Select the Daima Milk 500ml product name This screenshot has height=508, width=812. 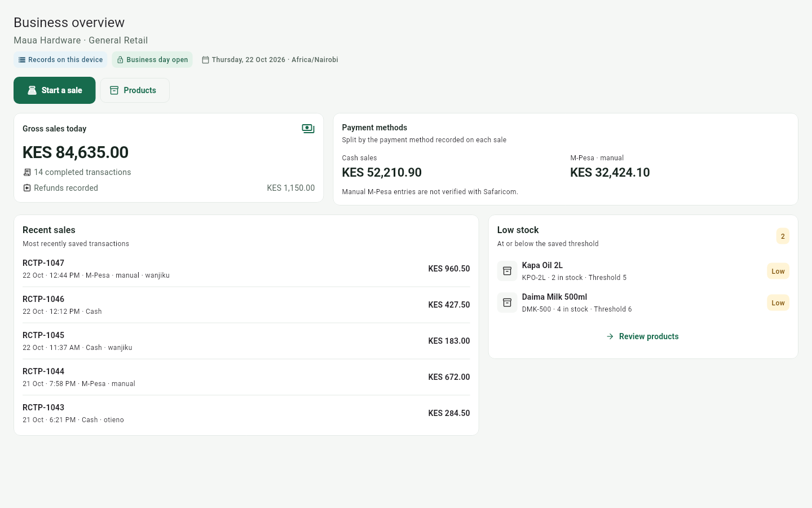coord(554,297)
